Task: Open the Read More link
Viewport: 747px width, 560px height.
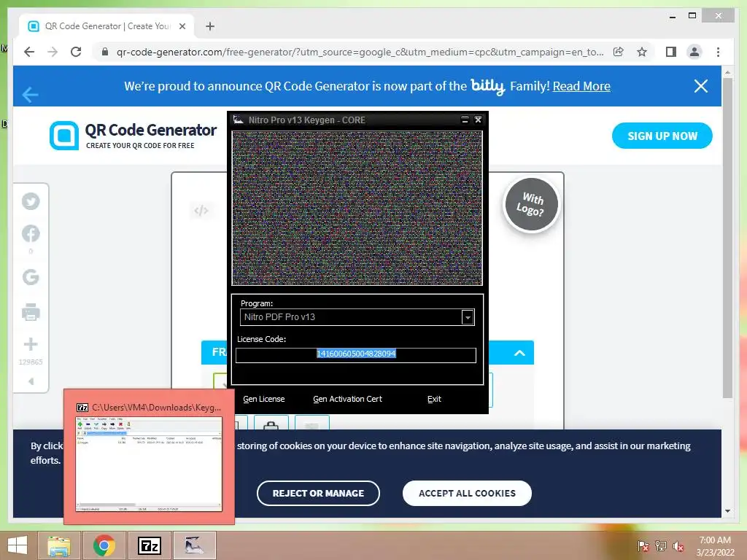Action: [581, 86]
